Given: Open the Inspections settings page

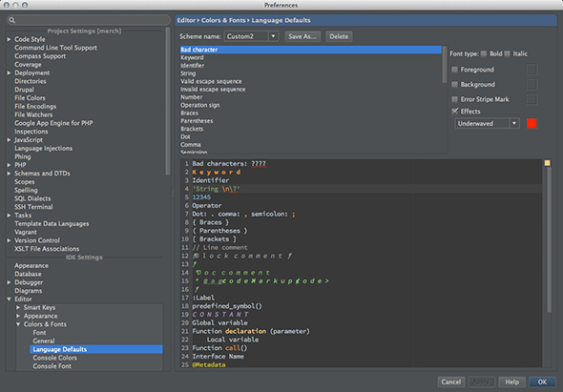Looking at the screenshot, I should [31, 132].
